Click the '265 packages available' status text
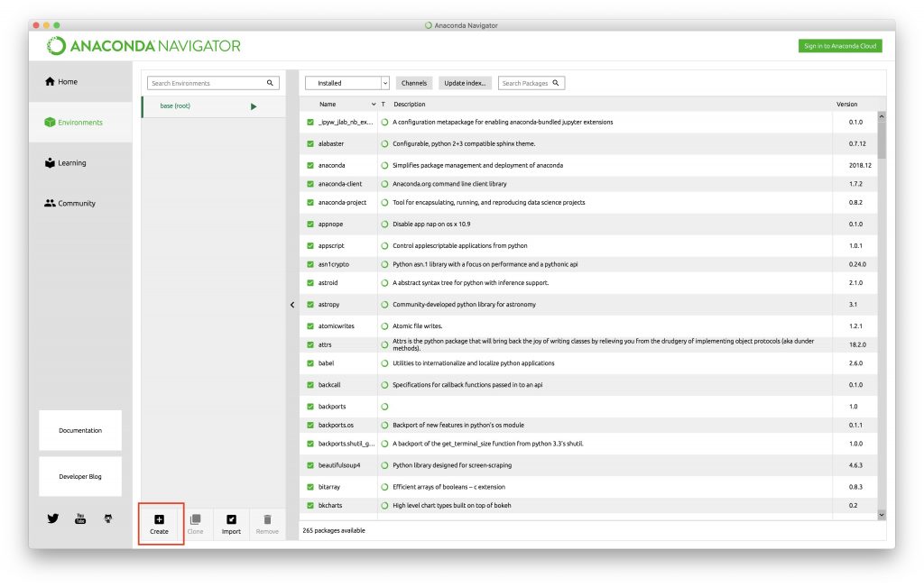 [x=334, y=530]
